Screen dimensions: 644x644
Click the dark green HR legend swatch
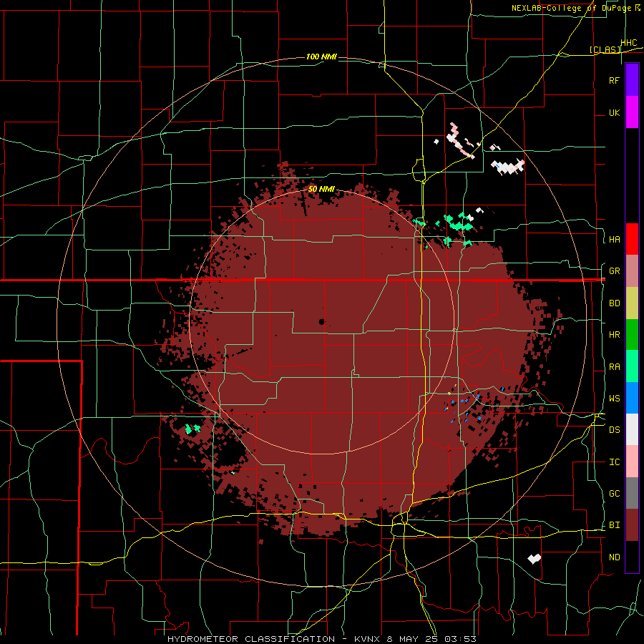click(x=632, y=334)
